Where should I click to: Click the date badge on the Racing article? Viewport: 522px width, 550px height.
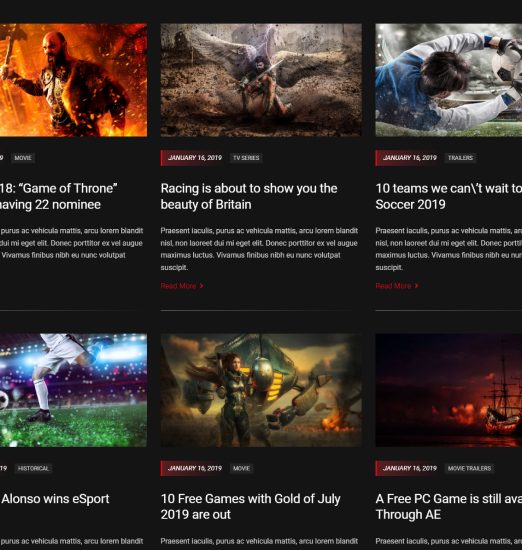point(193,158)
